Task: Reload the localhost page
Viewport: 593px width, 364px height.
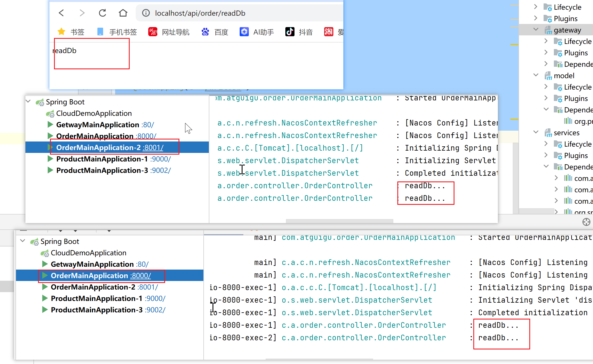Action: [x=103, y=13]
